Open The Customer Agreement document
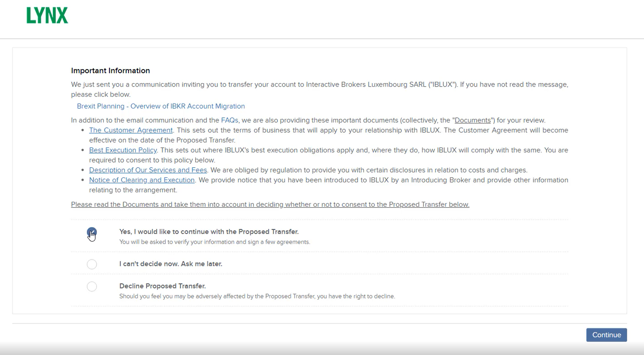Screen dimensions: 644x355 pos(131,130)
